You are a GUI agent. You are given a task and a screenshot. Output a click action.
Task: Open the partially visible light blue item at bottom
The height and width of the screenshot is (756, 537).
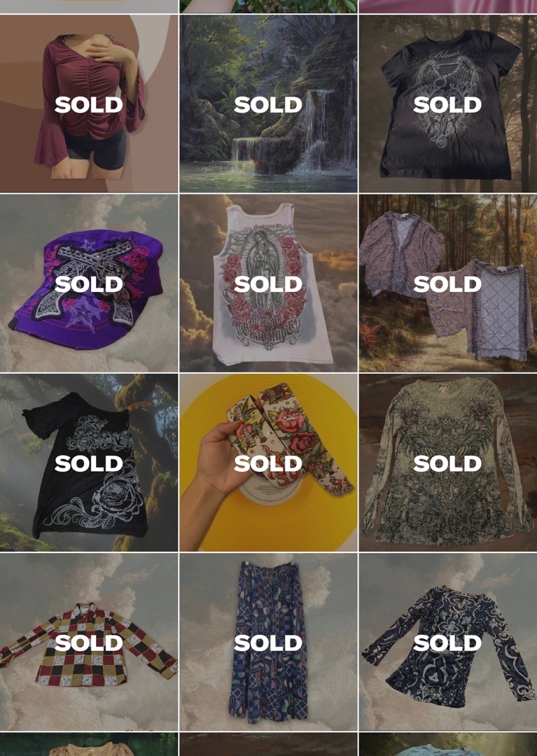448,744
